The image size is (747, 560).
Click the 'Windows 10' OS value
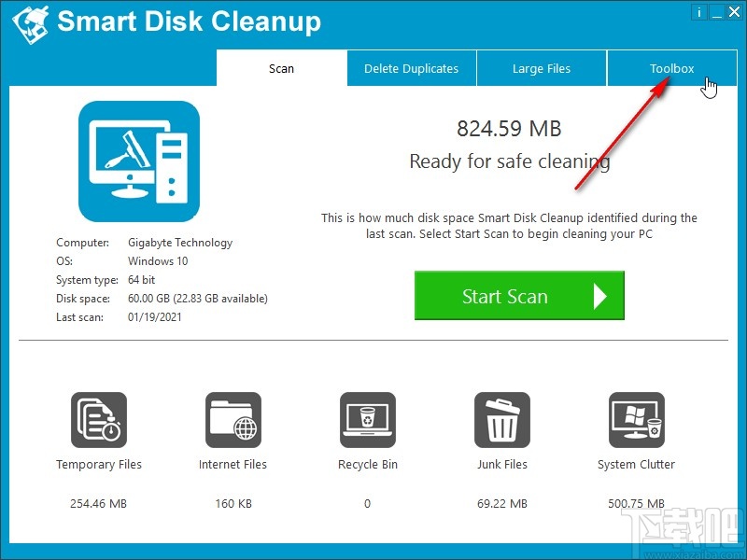[x=158, y=261]
